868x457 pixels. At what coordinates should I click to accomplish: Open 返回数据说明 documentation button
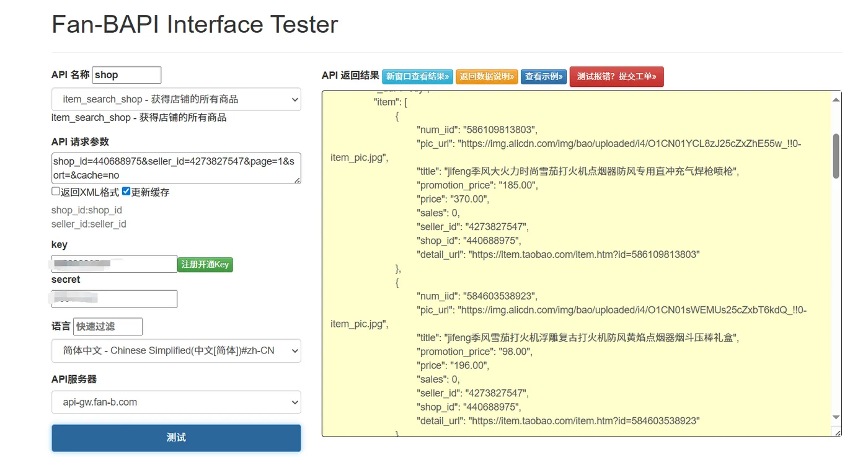coord(487,76)
